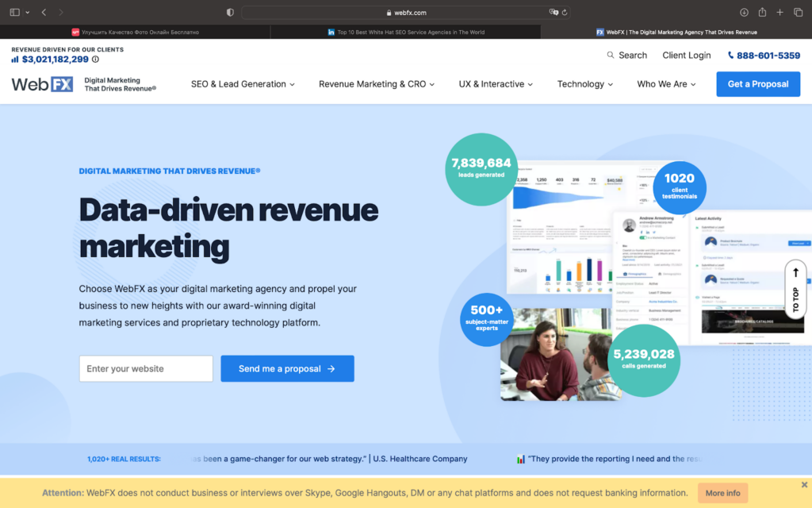The width and height of the screenshot is (812, 508).
Task: Click 5,239,028 calls generated bubble
Action: coord(644,360)
